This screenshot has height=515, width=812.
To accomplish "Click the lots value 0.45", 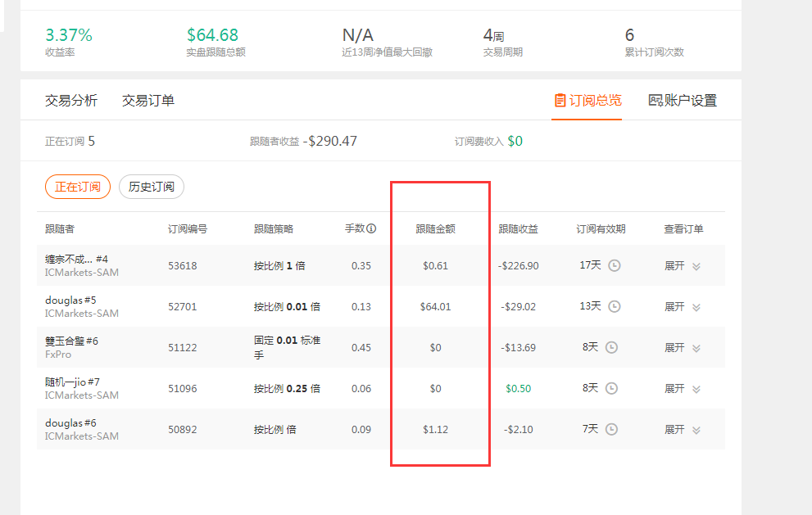I will click(x=361, y=347).
